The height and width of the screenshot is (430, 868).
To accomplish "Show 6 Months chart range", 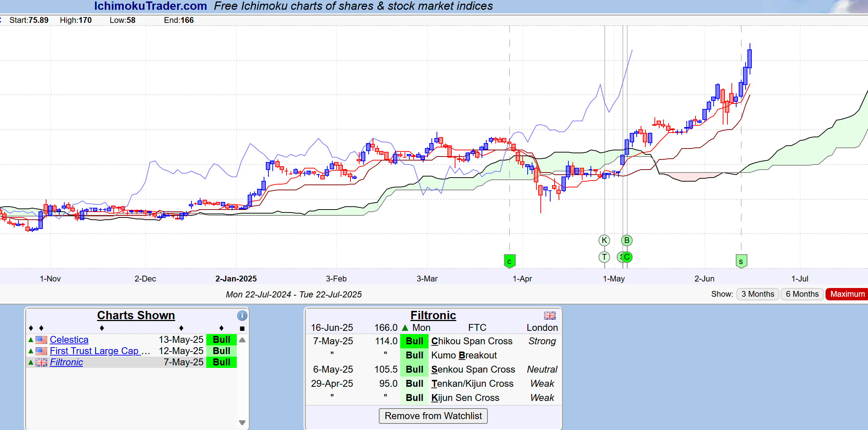I will click(x=802, y=294).
